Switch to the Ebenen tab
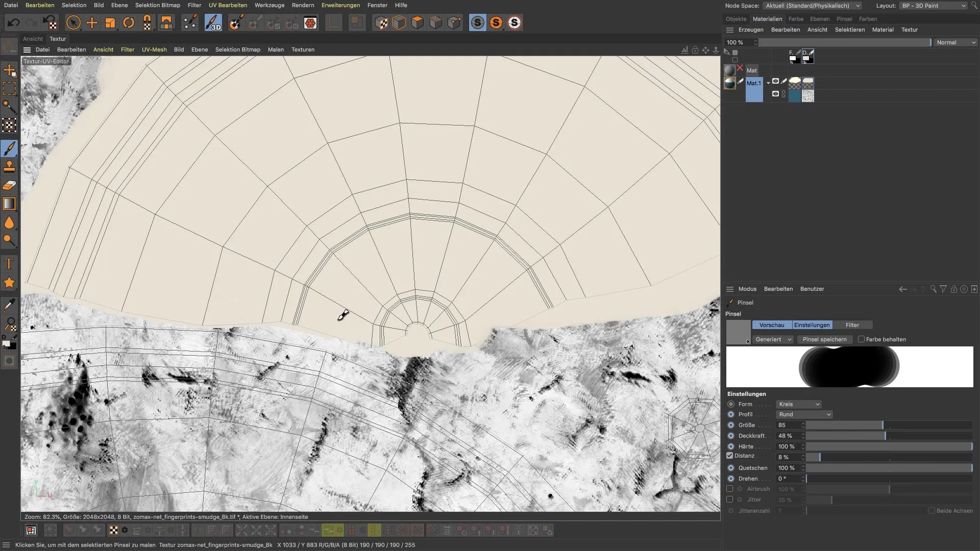Screen dimensions: 980x551 [820, 19]
